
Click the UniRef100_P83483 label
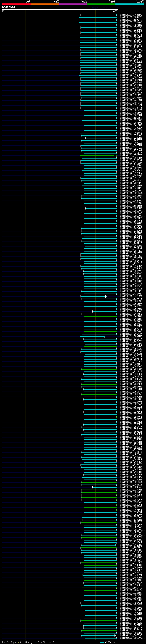131,82
